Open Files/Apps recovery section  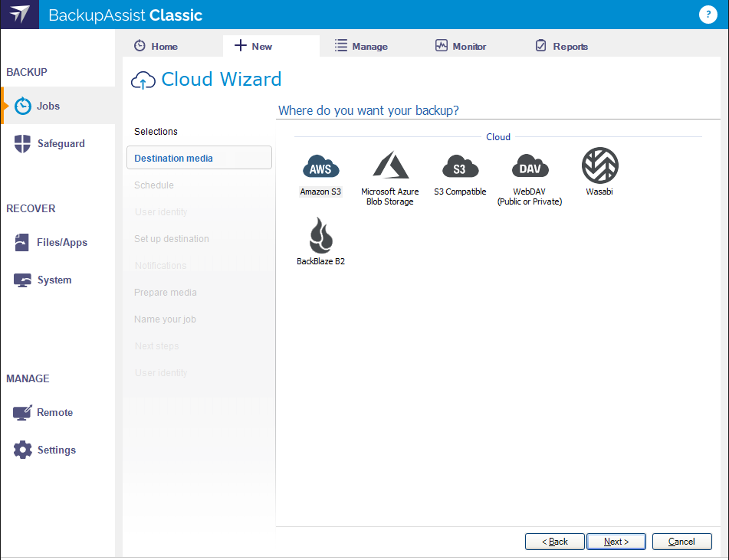click(x=57, y=242)
